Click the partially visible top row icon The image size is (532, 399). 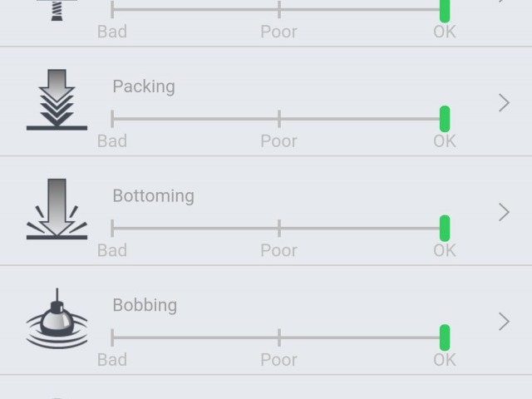57,10
